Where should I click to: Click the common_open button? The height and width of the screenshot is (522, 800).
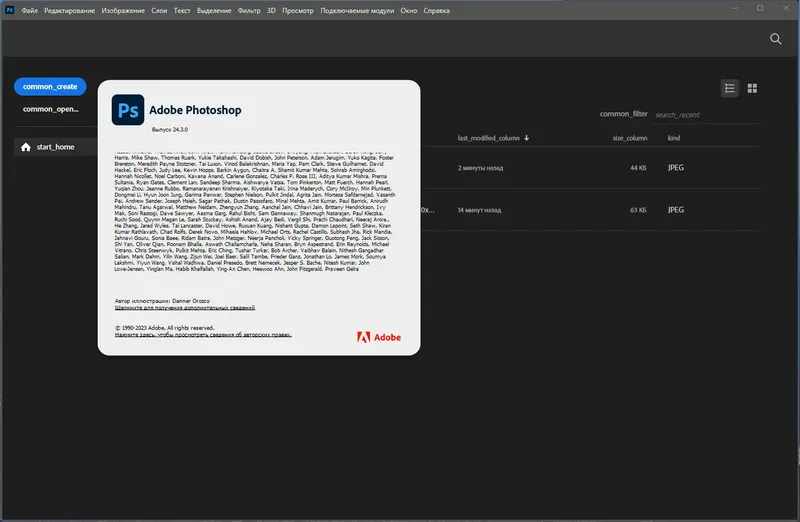click(x=51, y=109)
